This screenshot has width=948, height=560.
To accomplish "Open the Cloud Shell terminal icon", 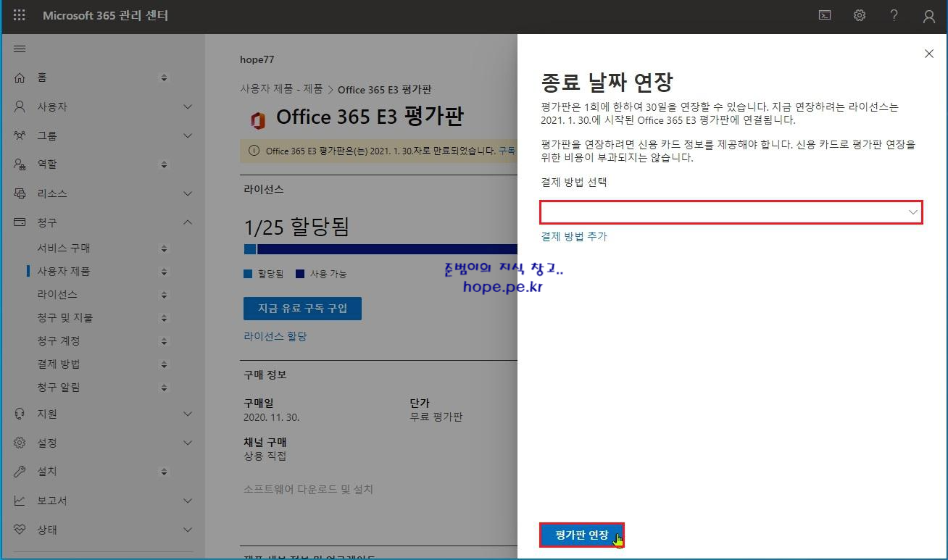I will (x=825, y=15).
